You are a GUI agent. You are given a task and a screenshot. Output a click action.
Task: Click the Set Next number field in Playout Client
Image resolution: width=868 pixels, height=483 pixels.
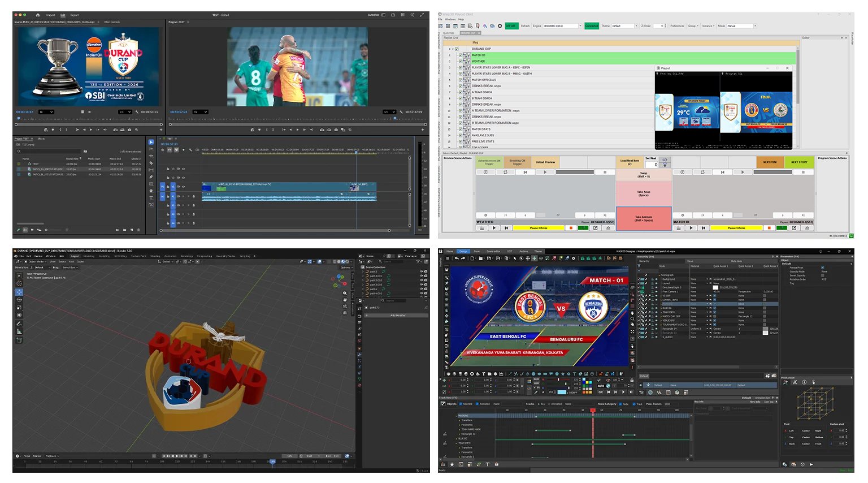point(652,165)
